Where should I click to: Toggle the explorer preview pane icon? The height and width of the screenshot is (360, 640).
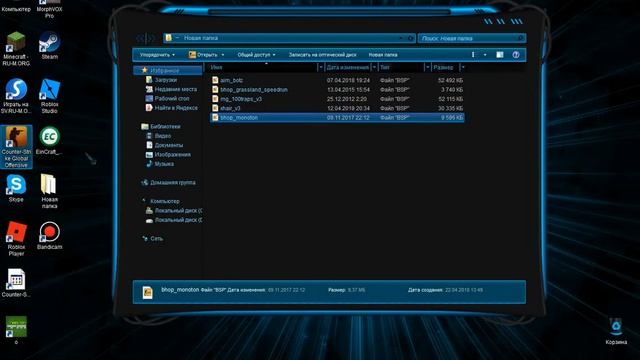(500, 55)
